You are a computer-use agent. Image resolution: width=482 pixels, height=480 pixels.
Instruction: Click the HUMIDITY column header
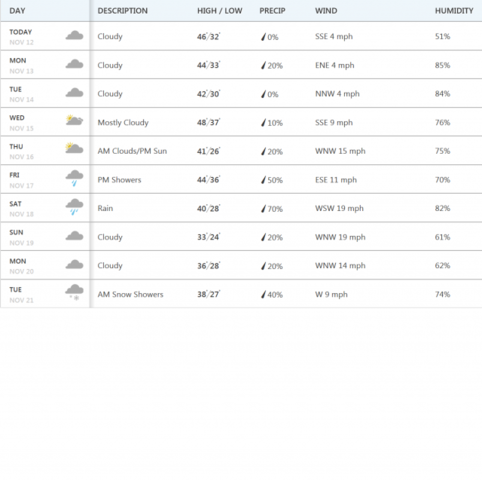click(x=454, y=11)
